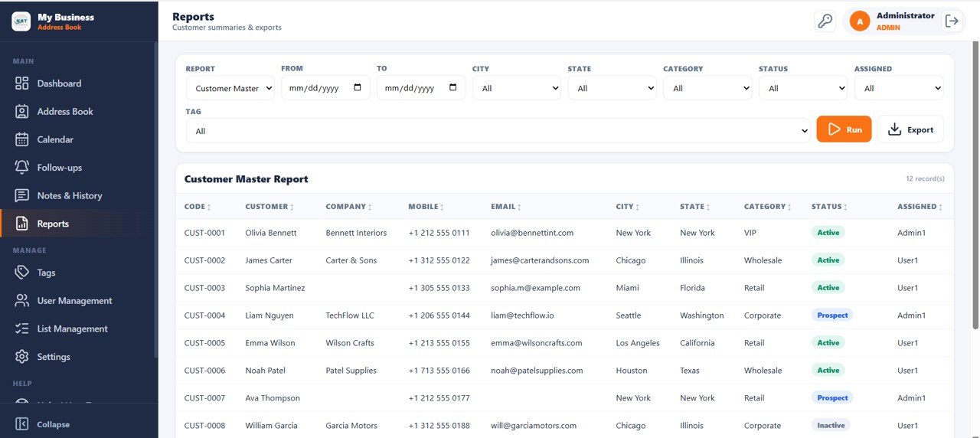Click the My Business logo icon

coord(21,21)
